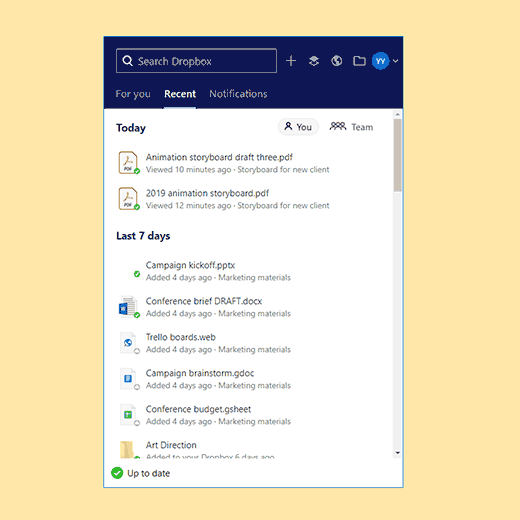Click web icon of Trello boards
This screenshot has height=520, width=520.
coord(128,343)
